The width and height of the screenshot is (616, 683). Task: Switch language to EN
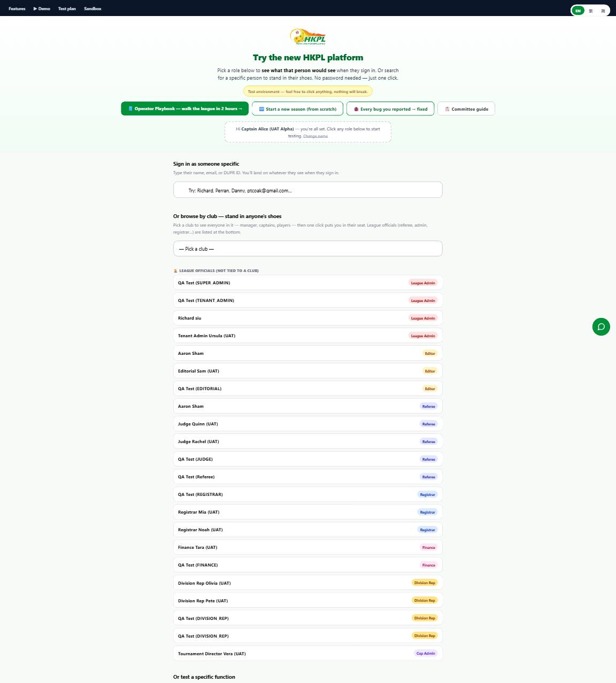tap(578, 11)
